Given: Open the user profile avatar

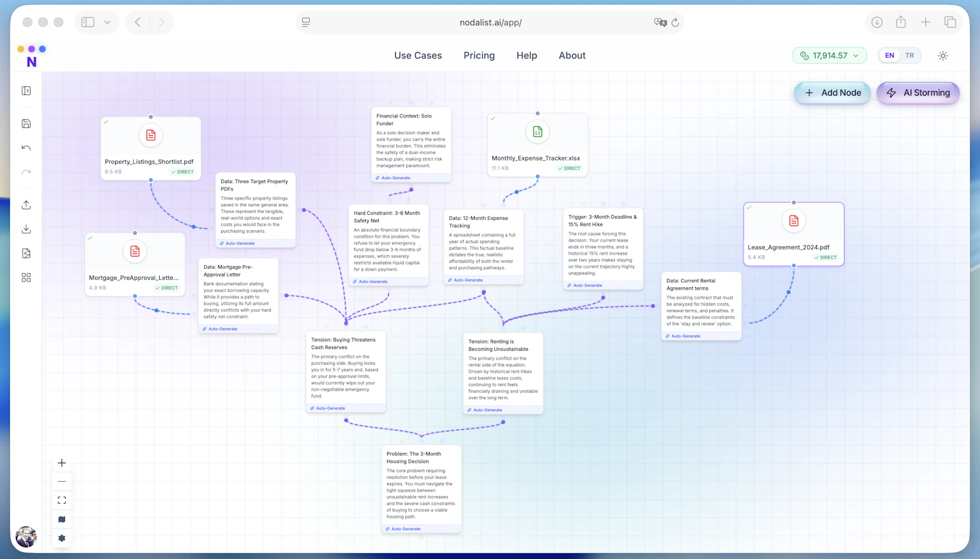Looking at the screenshot, I should point(26,537).
